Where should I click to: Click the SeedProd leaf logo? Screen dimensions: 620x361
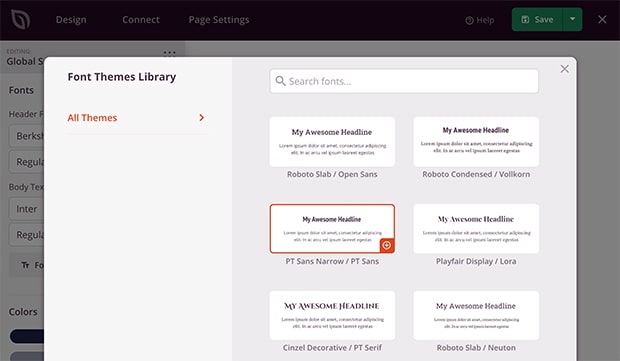point(20,20)
